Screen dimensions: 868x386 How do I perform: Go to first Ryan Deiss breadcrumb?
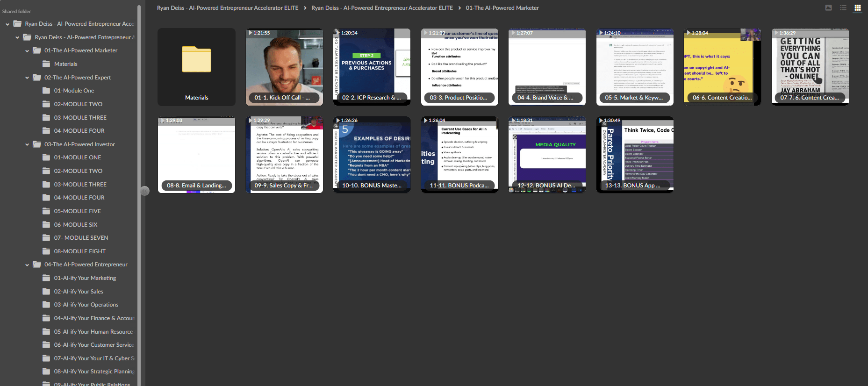(x=228, y=8)
